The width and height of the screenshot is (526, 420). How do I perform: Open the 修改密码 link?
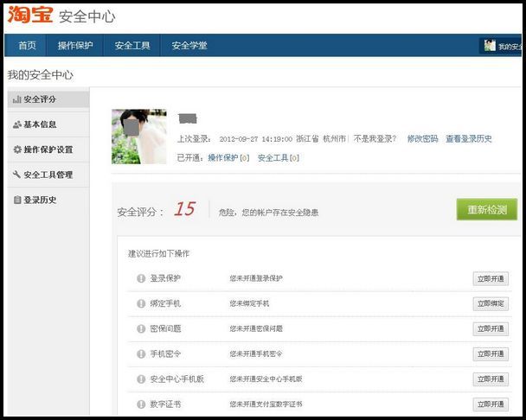tap(422, 138)
